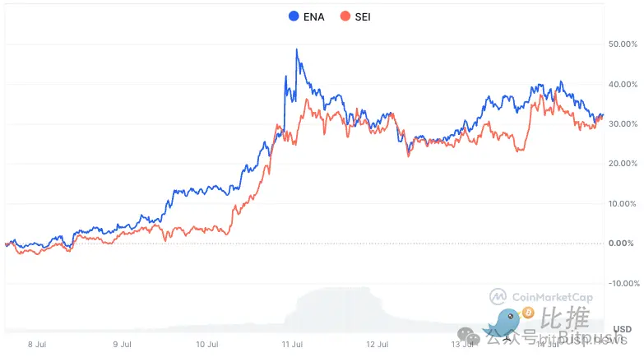Click the 9 Jul date marker
This screenshot has width=644, height=362.
(x=122, y=345)
